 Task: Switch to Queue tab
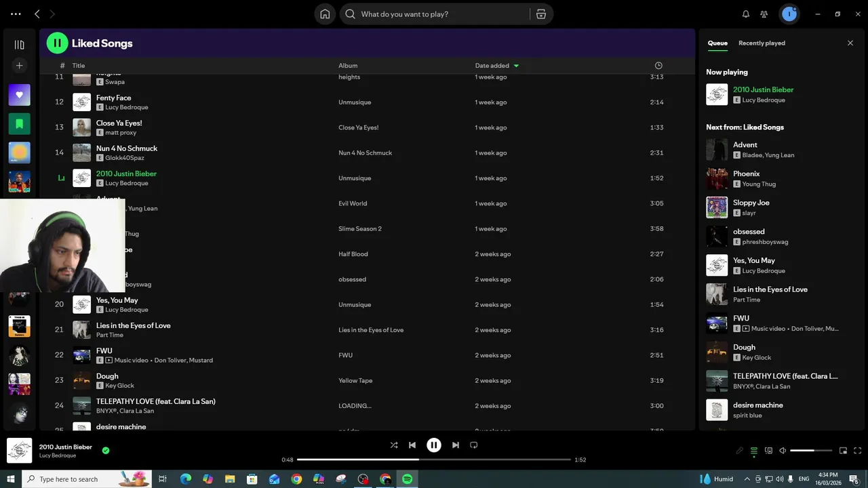[717, 43]
